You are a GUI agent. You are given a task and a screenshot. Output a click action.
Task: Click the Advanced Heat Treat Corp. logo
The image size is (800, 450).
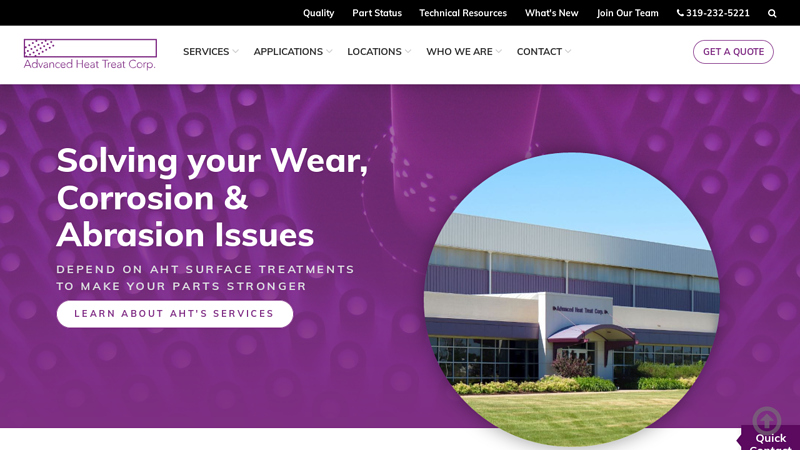coord(90,54)
